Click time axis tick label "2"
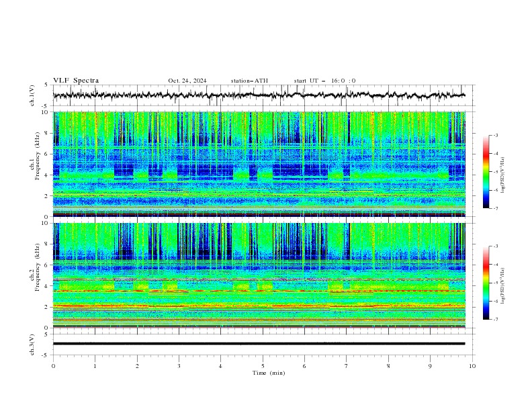 tap(137, 366)
